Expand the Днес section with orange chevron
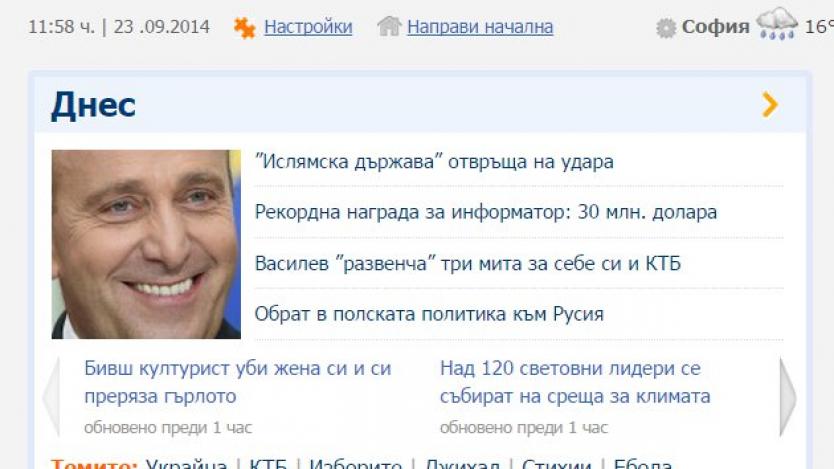Image resolution: width=834 pixels, height=469 pixels. click(x=770, y=104)
